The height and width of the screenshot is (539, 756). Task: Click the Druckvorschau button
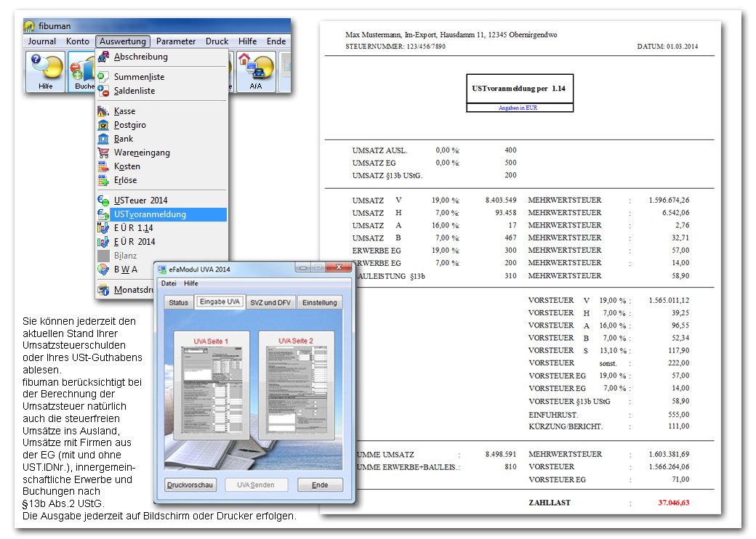[x=190, y=485]
